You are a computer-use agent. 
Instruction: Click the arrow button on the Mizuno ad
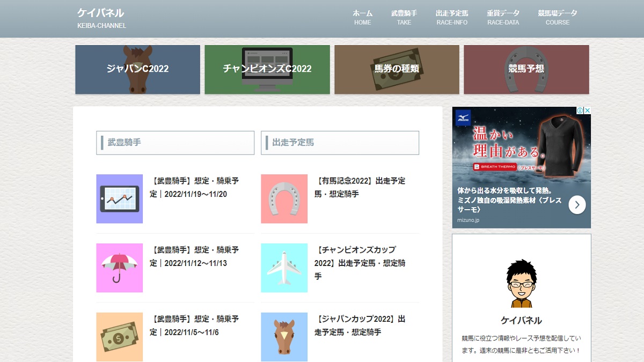tap(577, 204)
